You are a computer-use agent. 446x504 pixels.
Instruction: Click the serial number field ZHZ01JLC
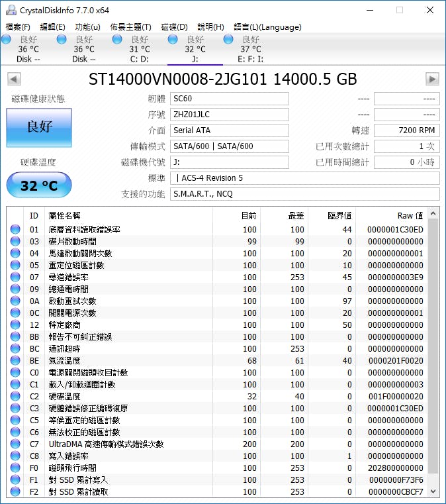coord(229,115)
